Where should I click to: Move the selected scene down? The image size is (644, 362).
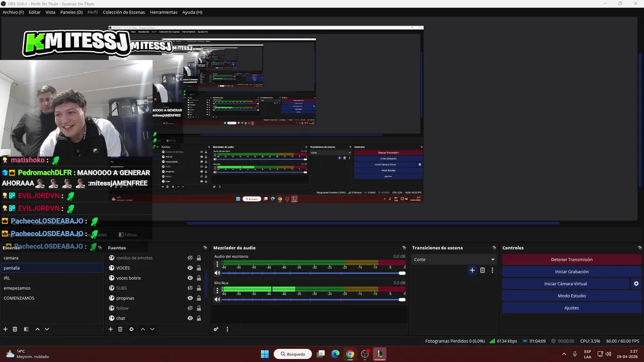click(47, 329)
